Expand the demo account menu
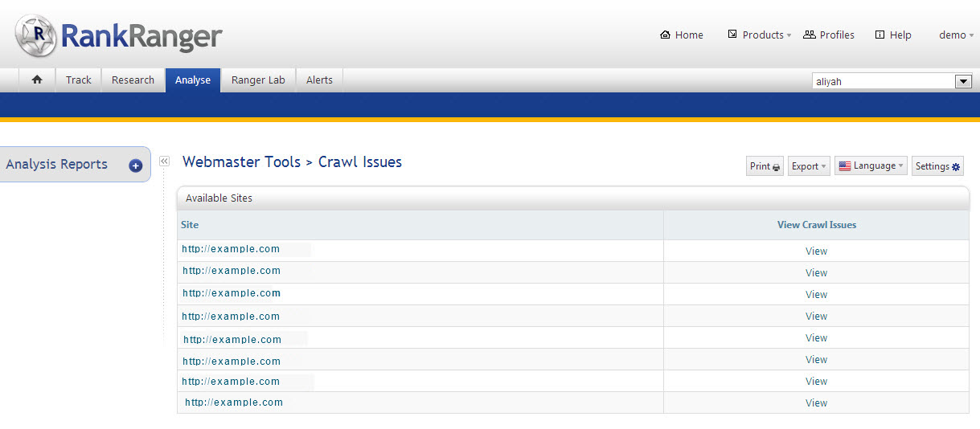 click(x=956, y=35)
